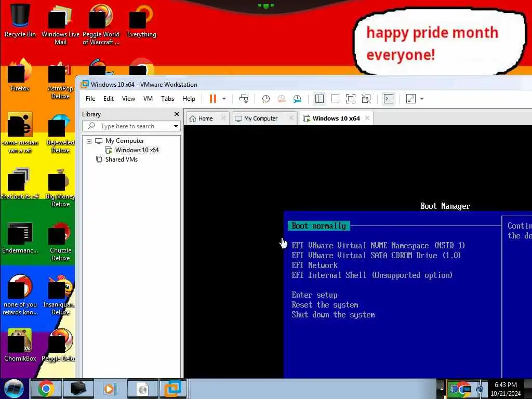This screenshot has height=399, width=532.
Task: Choose EFI VMware Virtual SATA CDROM Drive
Action: [376, 255]
